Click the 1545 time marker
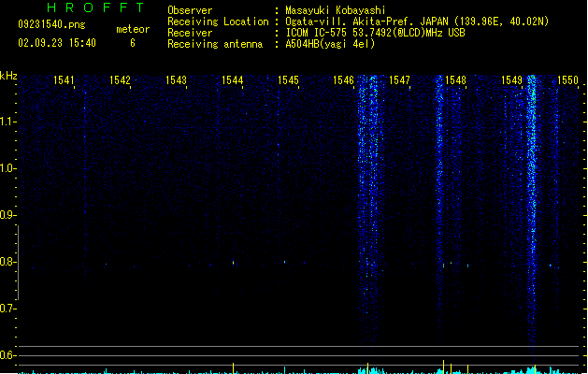 click(288, 80)
